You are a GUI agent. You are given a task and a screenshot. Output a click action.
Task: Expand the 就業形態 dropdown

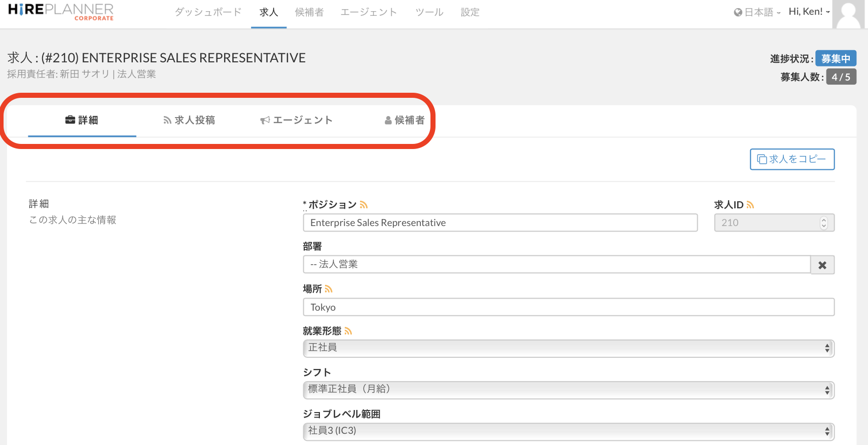[x=568, y=348]
